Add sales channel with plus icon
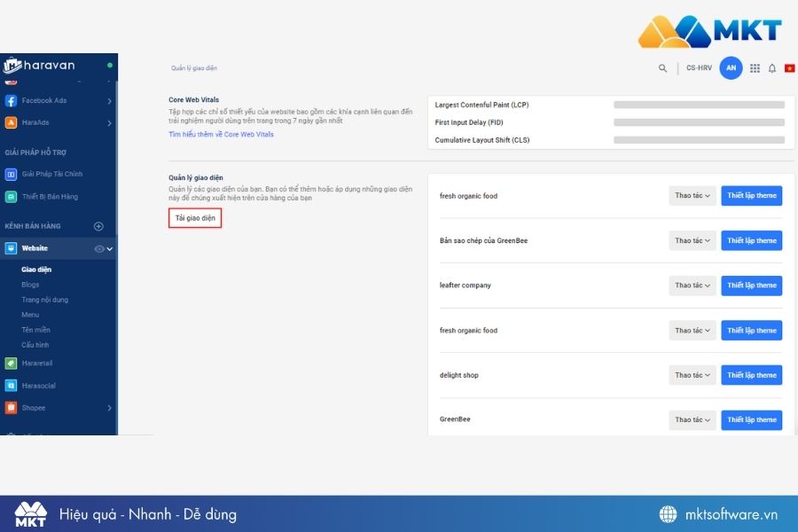 point(98,226)
